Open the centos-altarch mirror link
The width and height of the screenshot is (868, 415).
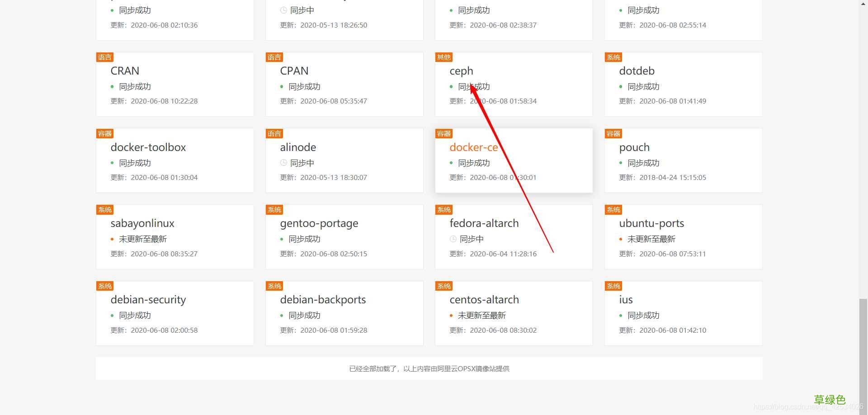[484, 300]
